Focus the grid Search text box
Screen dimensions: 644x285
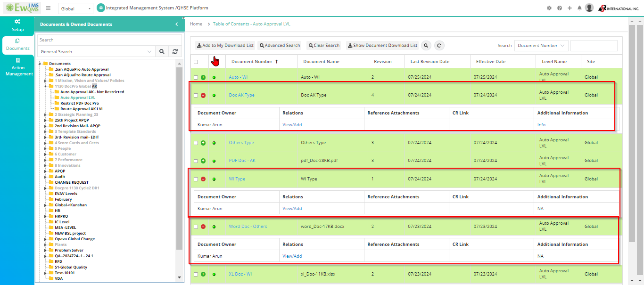pos(594,46)
